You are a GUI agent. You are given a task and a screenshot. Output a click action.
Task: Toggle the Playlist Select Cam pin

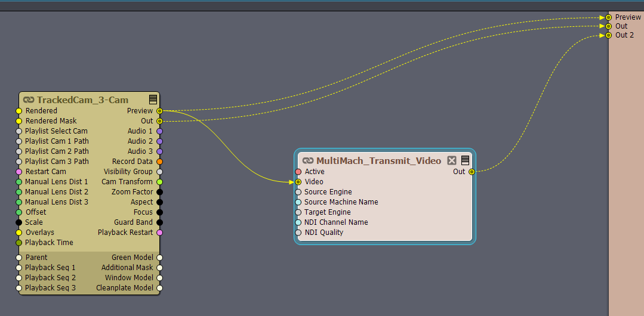[x=19, y=131]
